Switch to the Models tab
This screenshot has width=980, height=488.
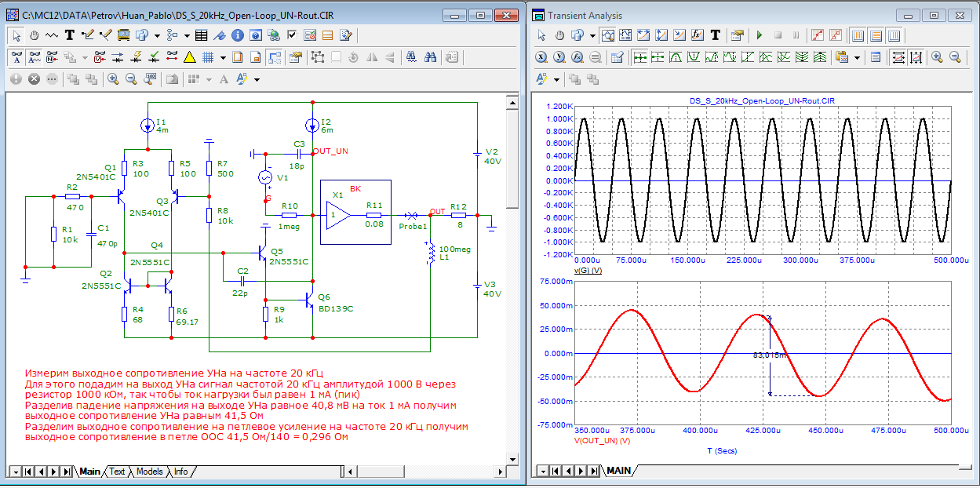pyautogui.click(x=149, y=472)
